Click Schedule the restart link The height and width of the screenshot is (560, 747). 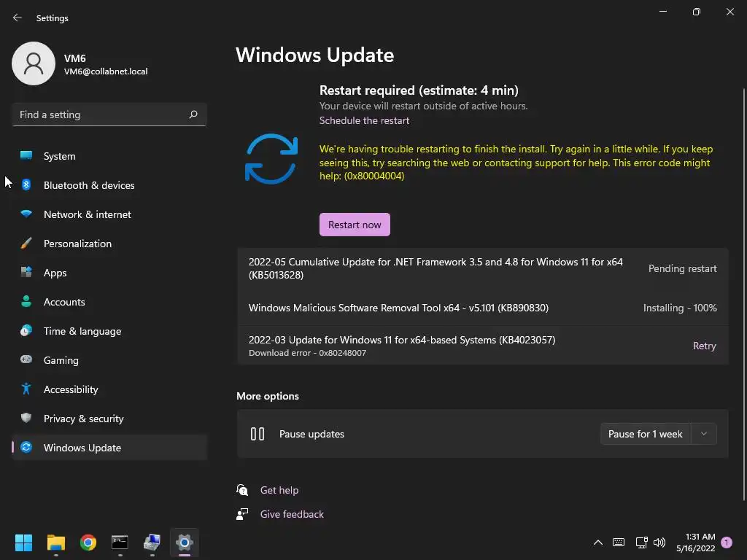coord(364,120)
